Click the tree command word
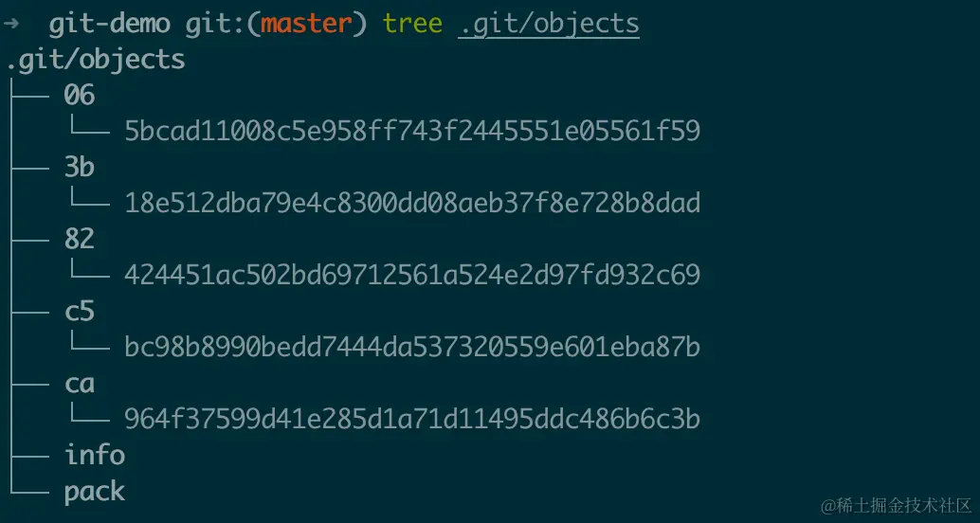This screenshot has height=523, width=980. pyautogui.click(x=412, y=25)
